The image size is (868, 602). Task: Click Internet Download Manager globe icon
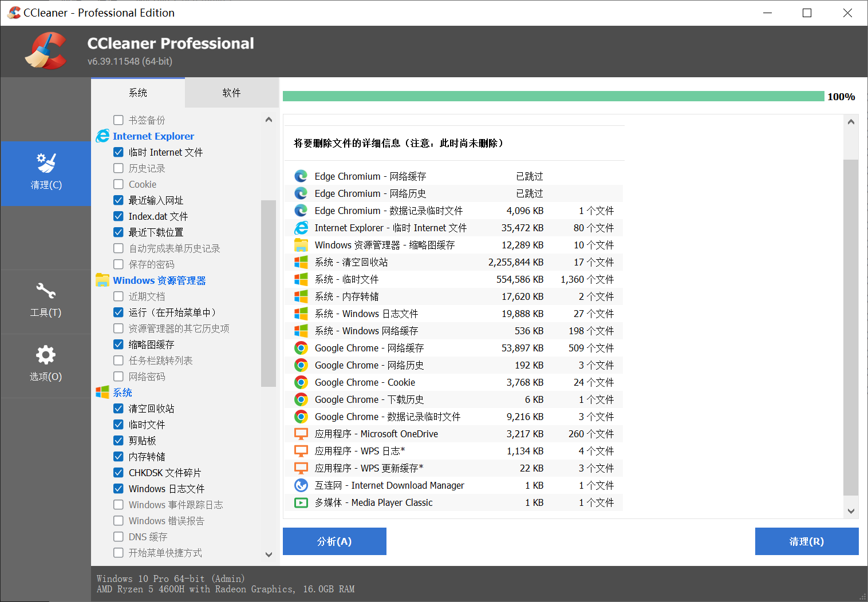(x=301, y=485)
